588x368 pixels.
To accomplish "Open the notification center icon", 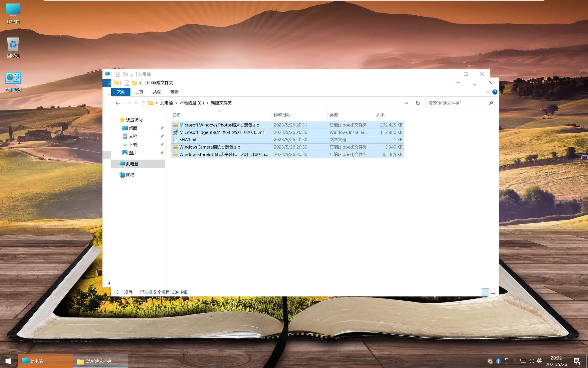I will (577, 361).
